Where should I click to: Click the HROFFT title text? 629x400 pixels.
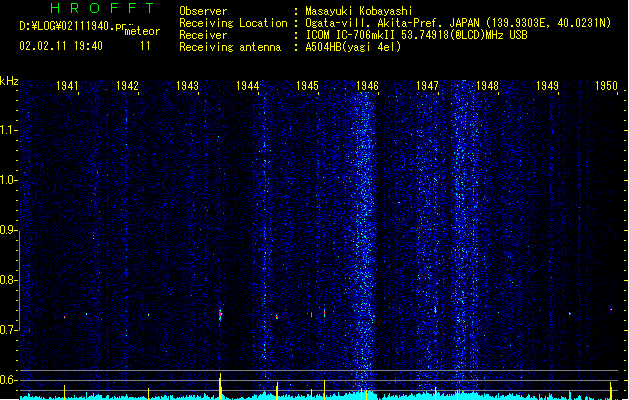point(103,8)
